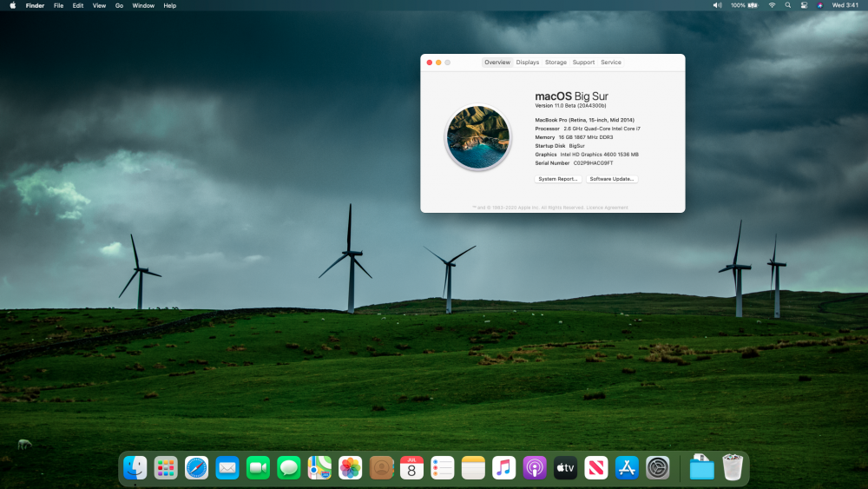Click the System Report... button

click(558, 179)
